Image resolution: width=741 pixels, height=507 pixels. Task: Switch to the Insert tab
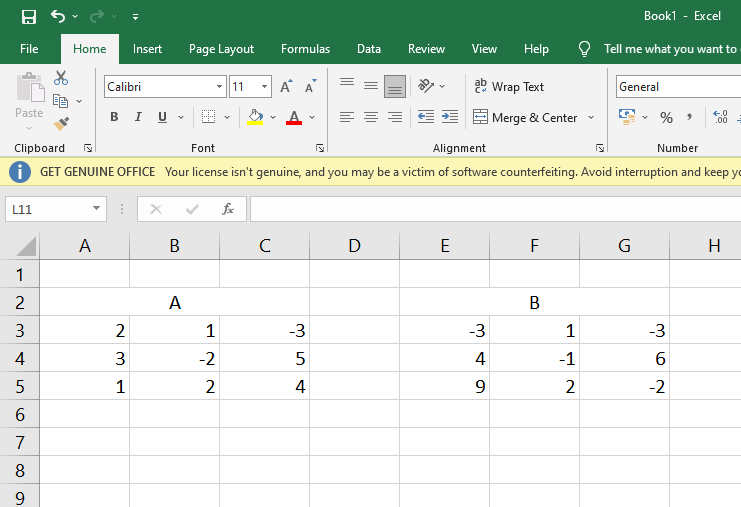(147, 49)
